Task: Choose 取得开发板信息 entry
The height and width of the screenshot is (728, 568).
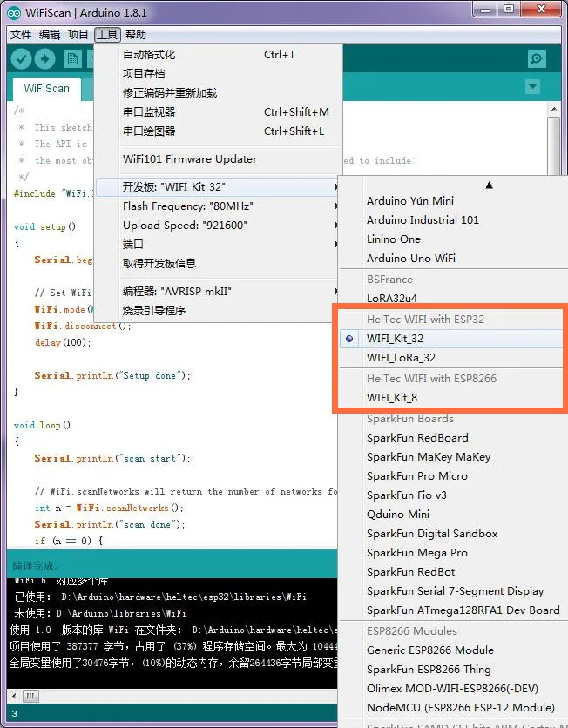Action: click(x=219, y=264)
